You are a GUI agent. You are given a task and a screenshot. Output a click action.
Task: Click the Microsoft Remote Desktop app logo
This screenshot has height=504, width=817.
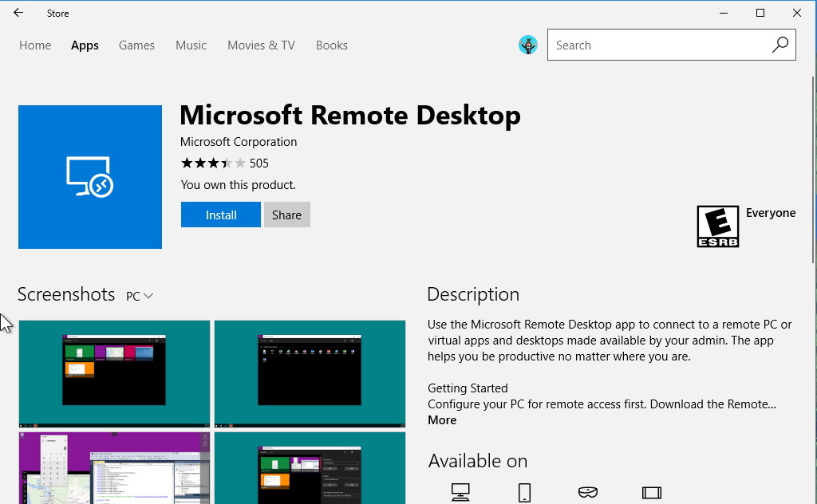90,177
